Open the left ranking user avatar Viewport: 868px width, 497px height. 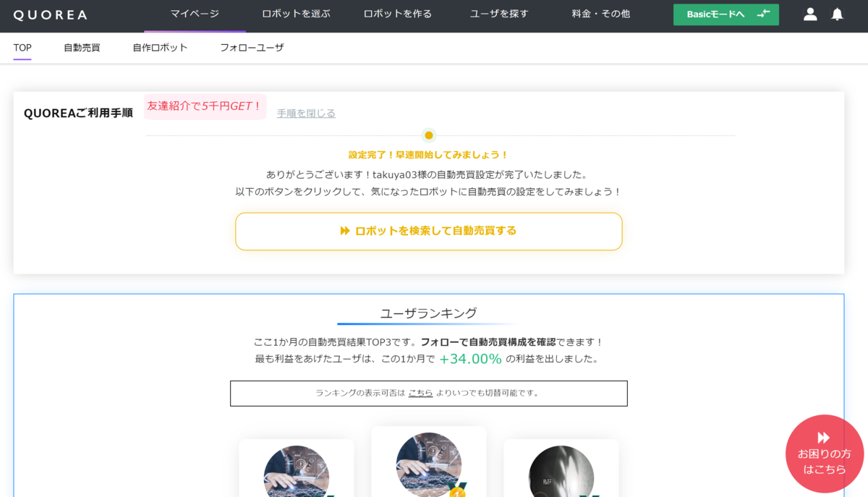[x=297, y=472]
